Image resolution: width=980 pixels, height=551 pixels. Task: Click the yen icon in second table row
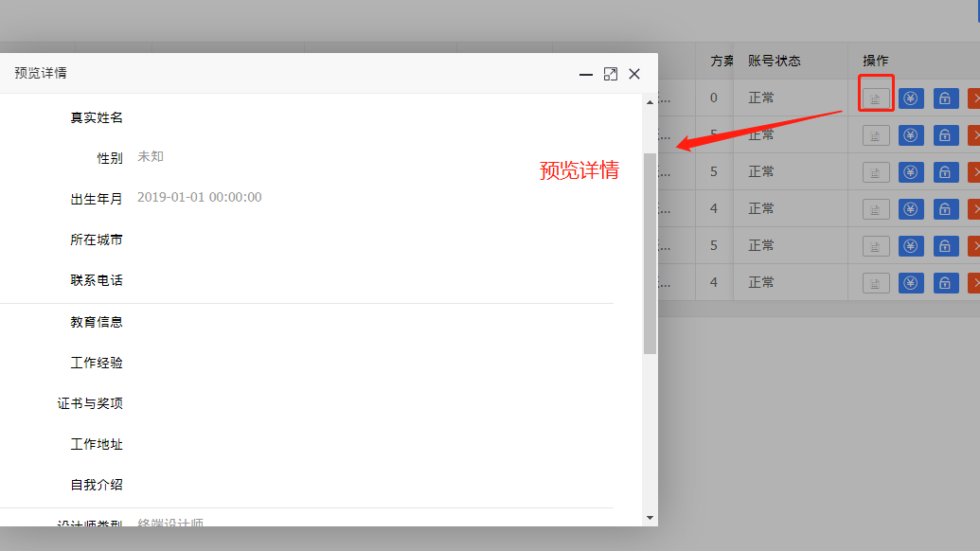coord(911,135)
